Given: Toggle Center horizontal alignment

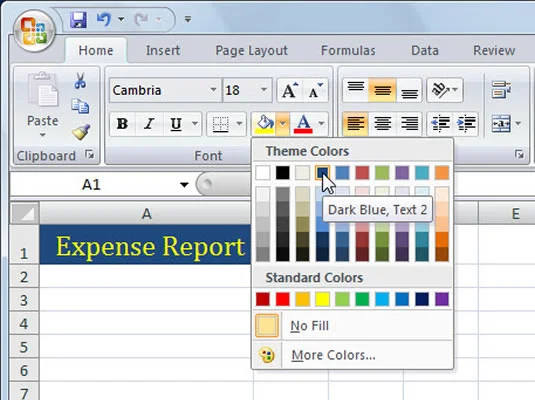Looking at the screenshot, I should point(382,124).
